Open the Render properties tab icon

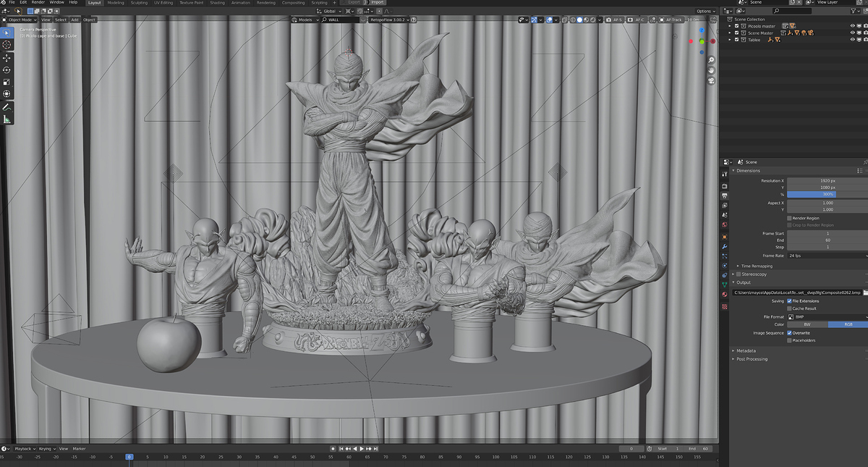pos(725,186)
